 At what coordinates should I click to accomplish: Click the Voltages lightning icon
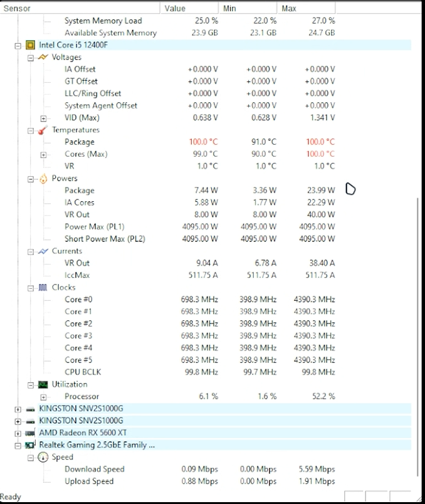point(43,57)
